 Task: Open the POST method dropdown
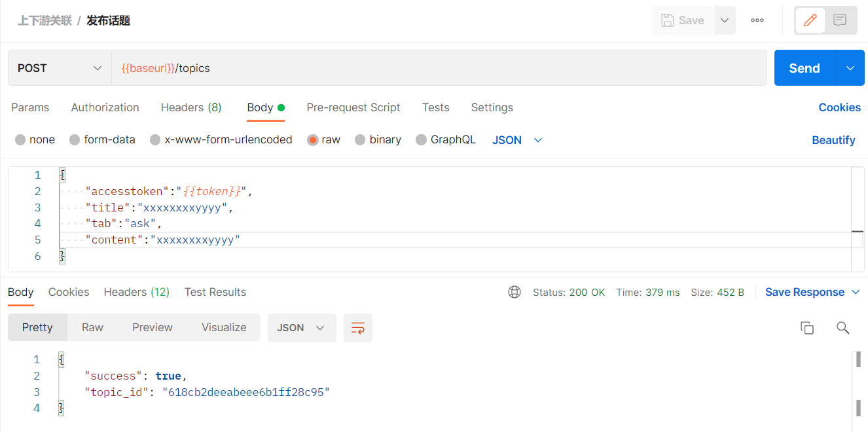pos(60,68)
